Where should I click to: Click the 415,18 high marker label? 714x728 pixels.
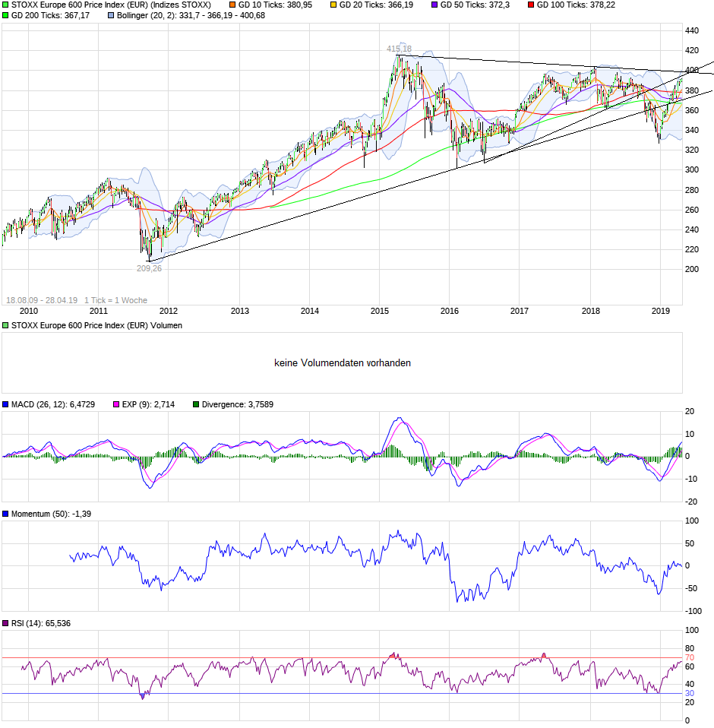[x=398, y=47]
